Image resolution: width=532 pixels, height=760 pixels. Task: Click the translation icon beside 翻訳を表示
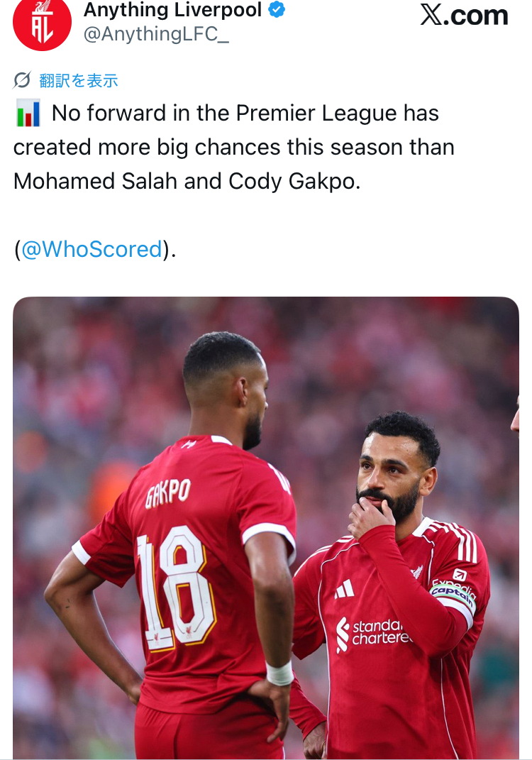(x=22, y=80)
